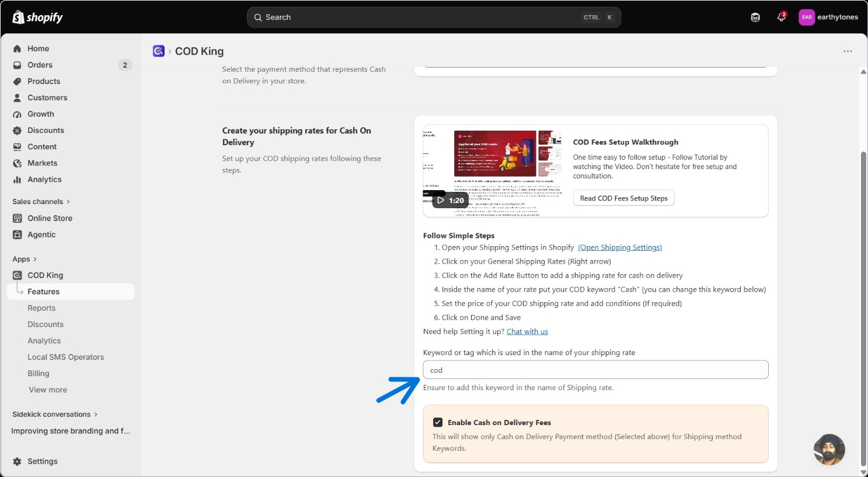Open the earthytones account menu
Viewport: 868px width, 477px height.
tap(828, 17)
